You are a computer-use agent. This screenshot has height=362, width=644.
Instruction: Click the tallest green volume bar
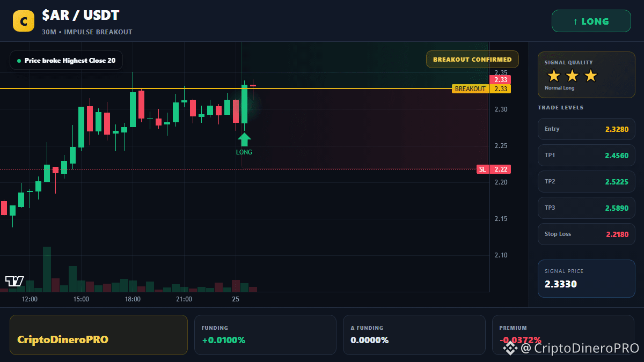[x=47, y=269]
